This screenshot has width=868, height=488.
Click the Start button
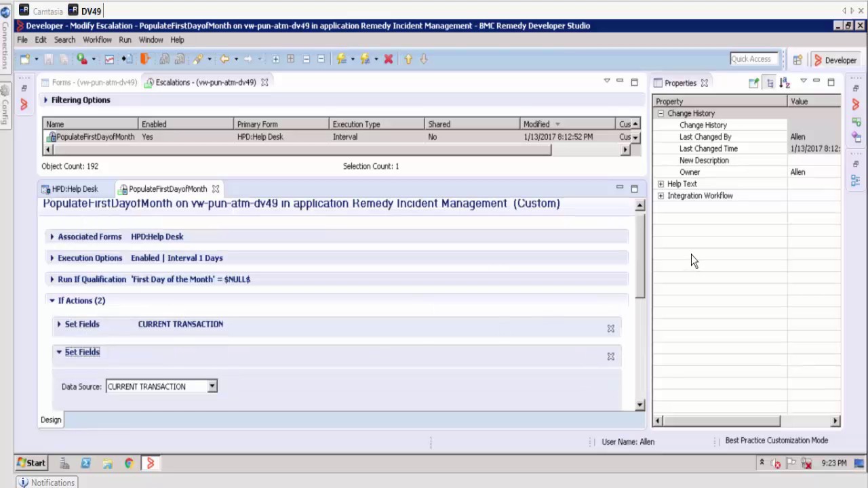point(31,464)
